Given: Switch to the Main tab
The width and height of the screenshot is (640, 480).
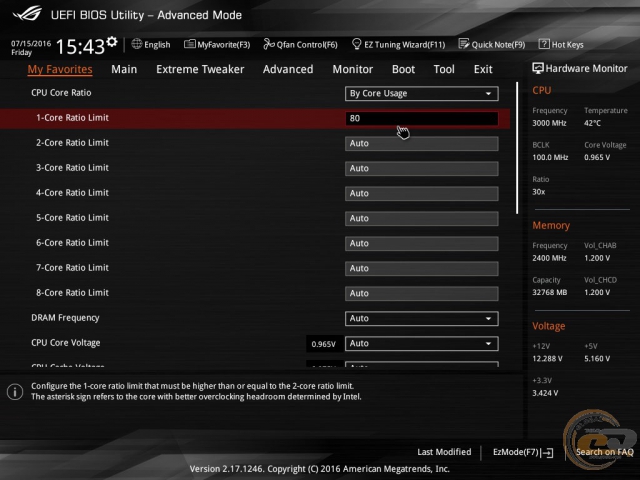Looking at the screenshot, I should (x=124, y=69).
